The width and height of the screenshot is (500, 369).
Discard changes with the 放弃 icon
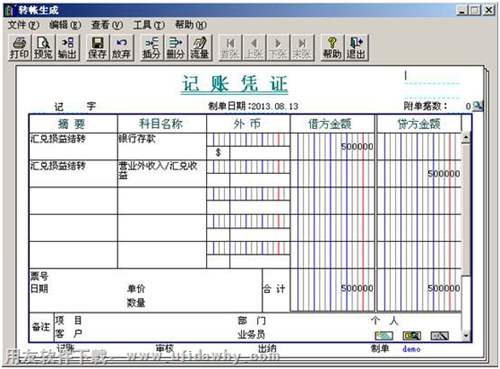click(x=121, y=48)
